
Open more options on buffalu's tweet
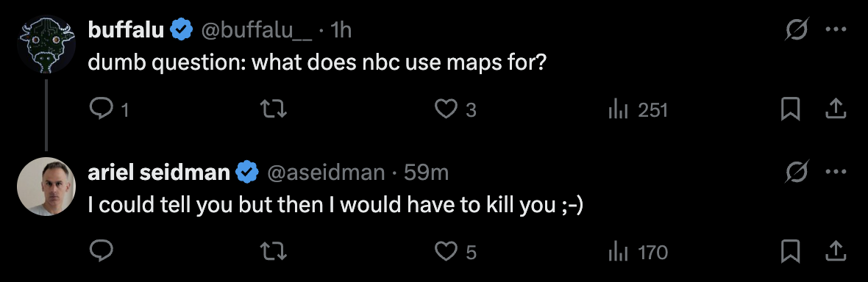pos(836,30)
